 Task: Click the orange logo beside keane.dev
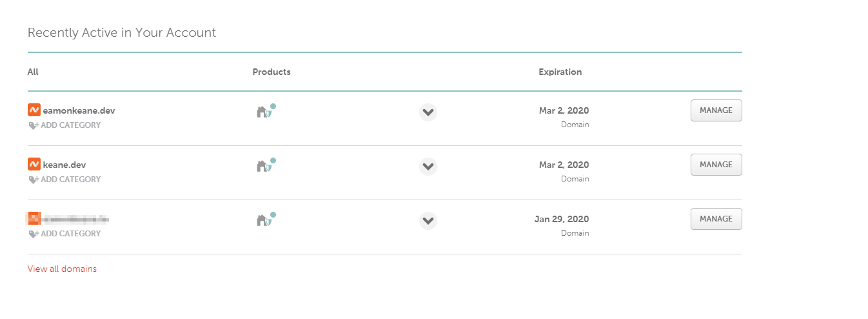(x=34, y=164)
